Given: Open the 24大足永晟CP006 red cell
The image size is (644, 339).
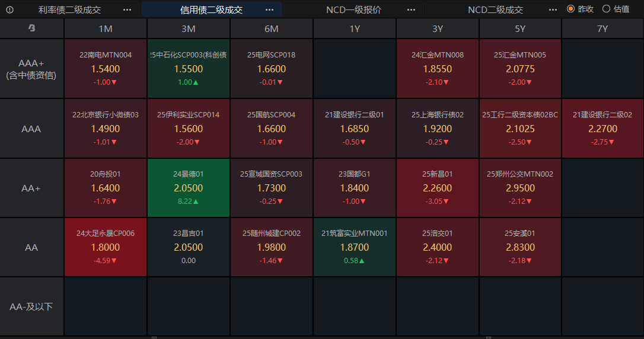Looking at the screenshot, I should (x=106, y=247).
